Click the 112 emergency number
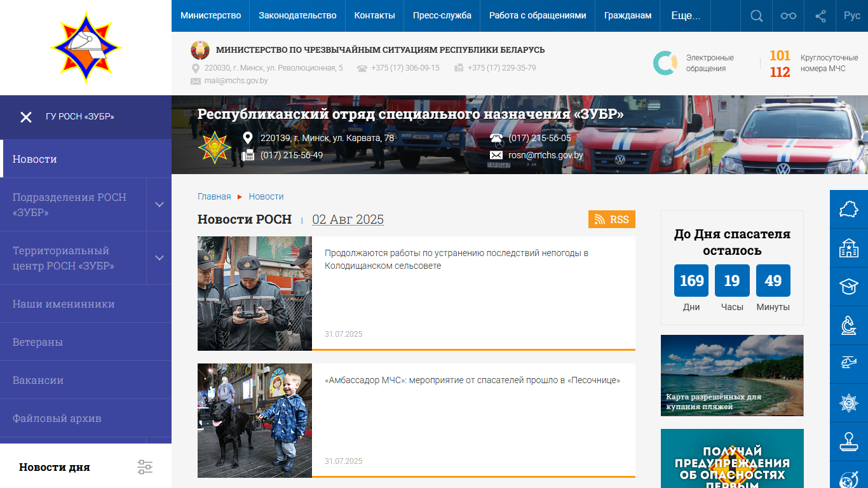This screenshot has width=868, height=488. point(780,72)
